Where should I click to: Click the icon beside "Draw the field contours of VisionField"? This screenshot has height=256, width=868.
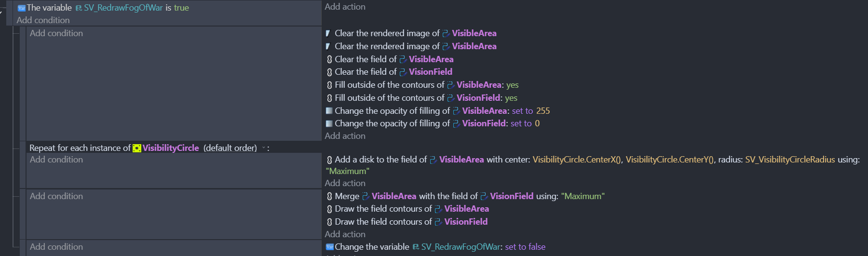tap(329, 222)
